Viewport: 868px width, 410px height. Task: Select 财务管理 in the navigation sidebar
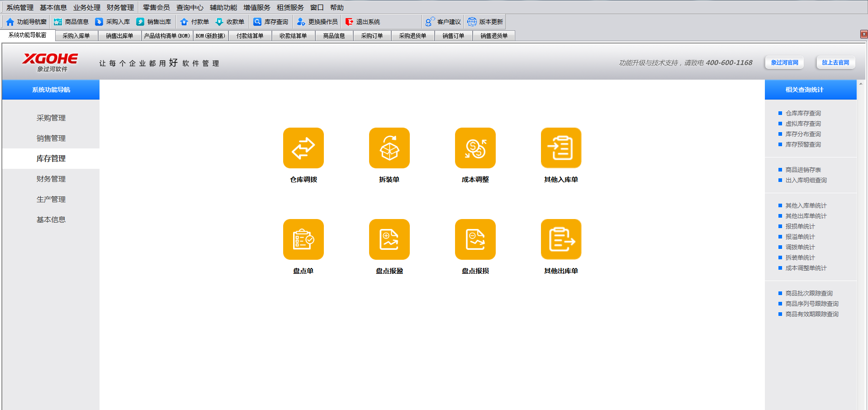(x=51, y=179)
